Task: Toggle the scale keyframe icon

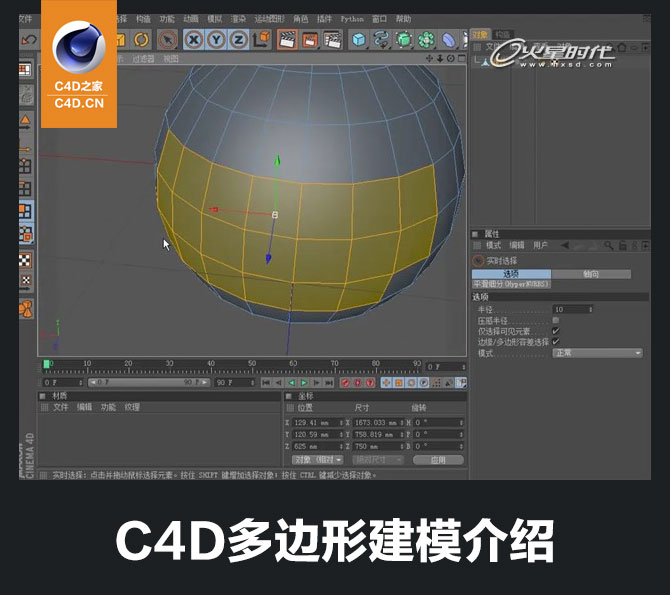Action: [399, 383]
